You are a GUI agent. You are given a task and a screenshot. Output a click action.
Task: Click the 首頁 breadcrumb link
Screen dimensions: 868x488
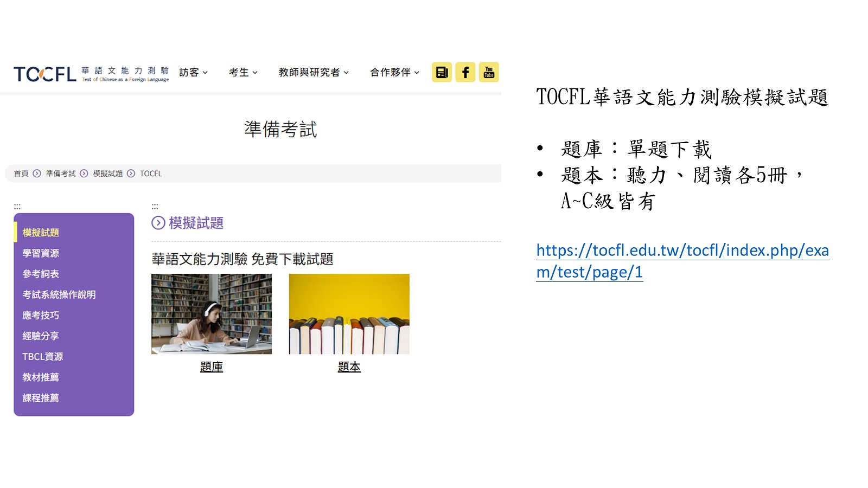coord(21,174)
